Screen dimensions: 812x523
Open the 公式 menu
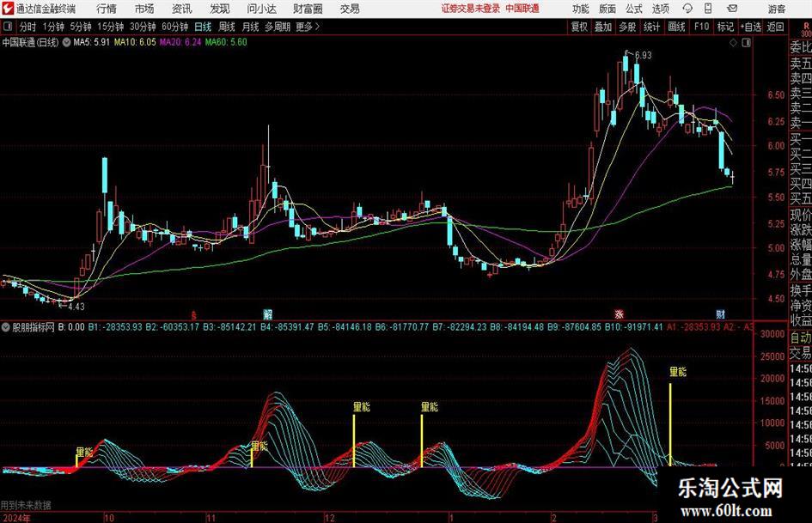(x=634, y=9)
